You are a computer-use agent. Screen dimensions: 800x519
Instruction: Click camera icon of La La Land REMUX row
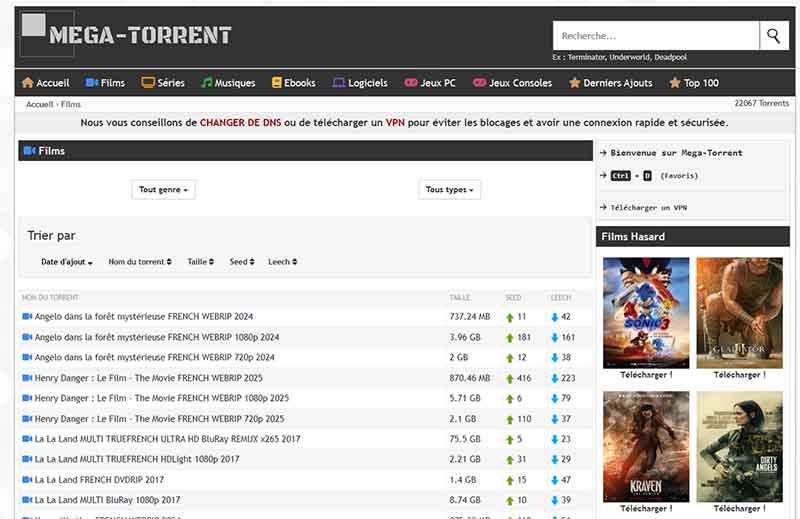point(27,439)
